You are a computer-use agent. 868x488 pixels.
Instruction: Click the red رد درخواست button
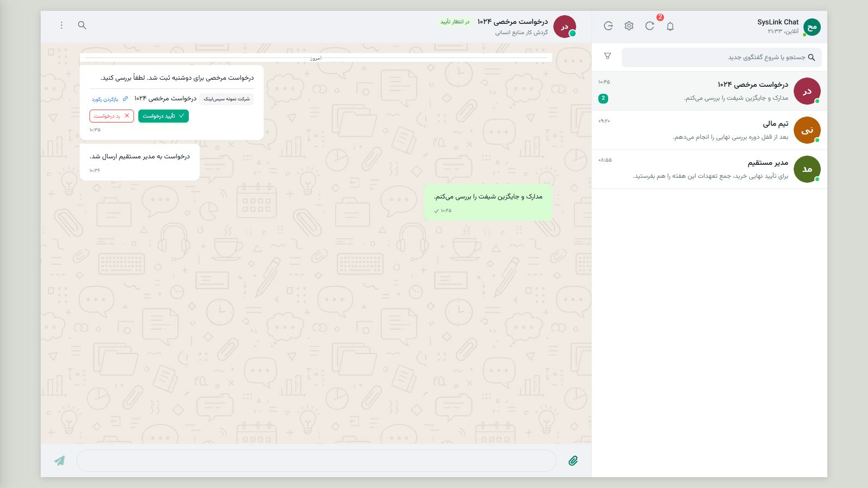coord(112,116)
